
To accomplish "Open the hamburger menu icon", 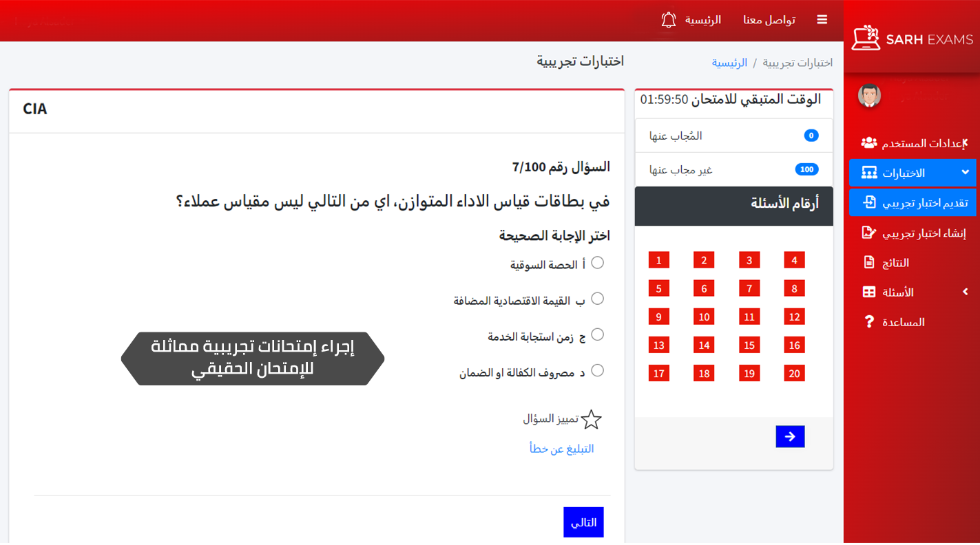I will pyautogui.click(x=822, y=20).
